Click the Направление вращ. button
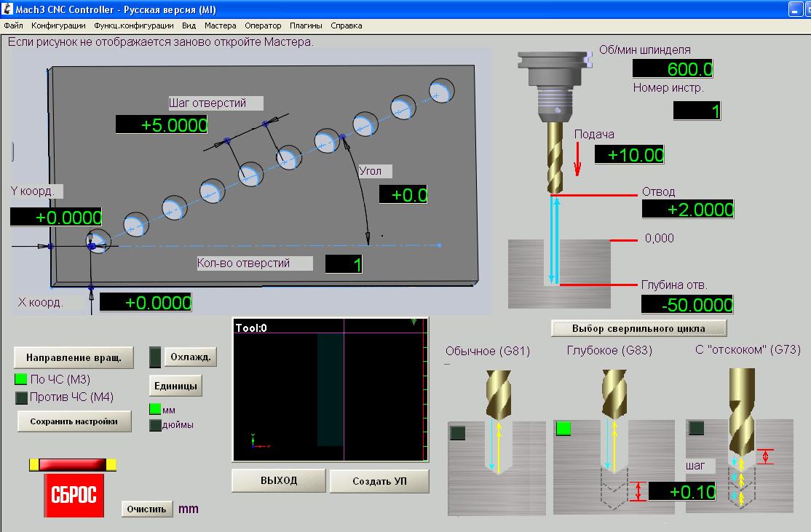The height and width of the screenshot is (532, 811). point(74,358)
